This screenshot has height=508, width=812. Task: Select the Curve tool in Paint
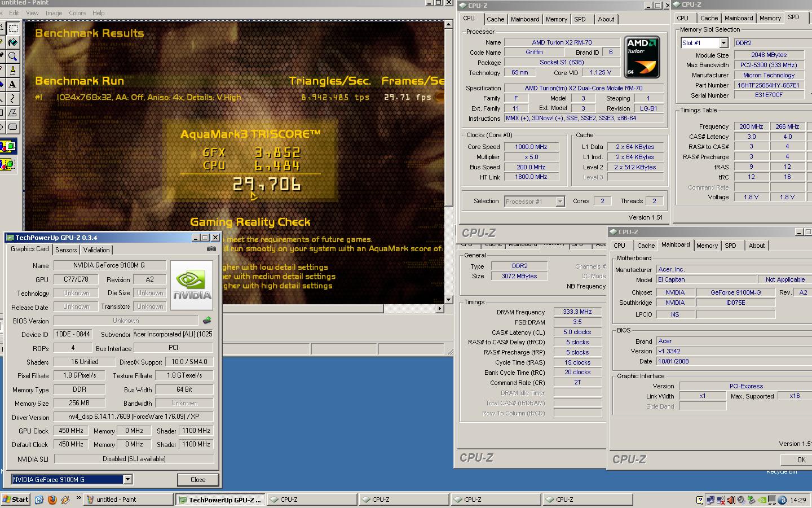coord(13,99)
